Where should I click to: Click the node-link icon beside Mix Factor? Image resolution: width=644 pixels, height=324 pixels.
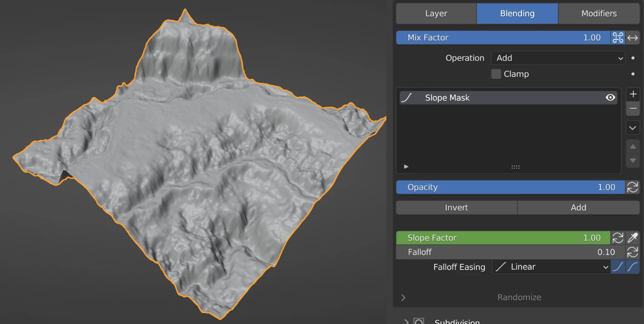[x=618, y=38]
